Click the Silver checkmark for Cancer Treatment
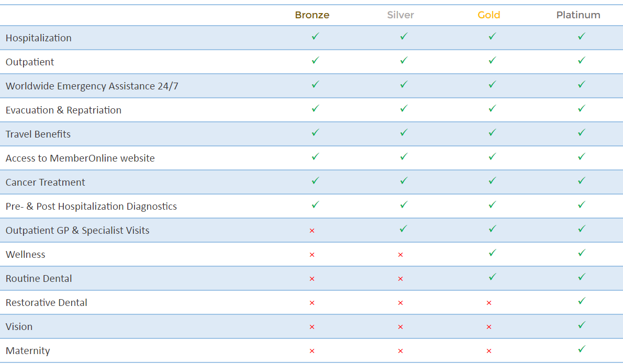Image resolution: width=623 pixels, height=364 pixels. pos(404,180)
